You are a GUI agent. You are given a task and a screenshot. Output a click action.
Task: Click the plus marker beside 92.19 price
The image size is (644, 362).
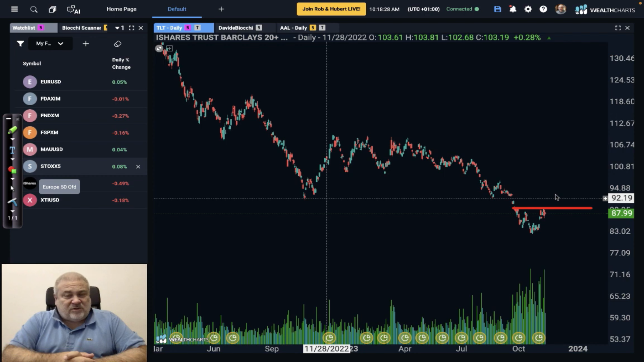(x=605, y=198)
